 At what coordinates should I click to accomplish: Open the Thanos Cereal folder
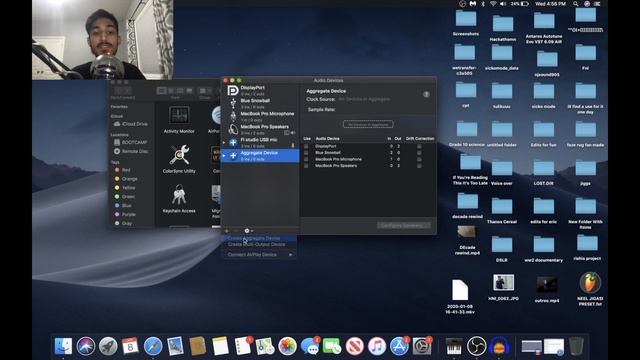[x=502, y=211]
